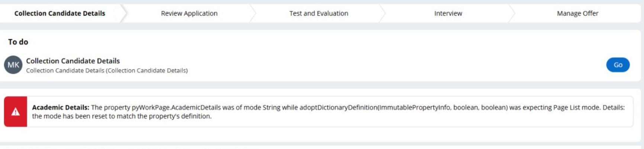Viewport: 644px width, 149px height.
Task: Open the Review Application stage
Action: 189,13
